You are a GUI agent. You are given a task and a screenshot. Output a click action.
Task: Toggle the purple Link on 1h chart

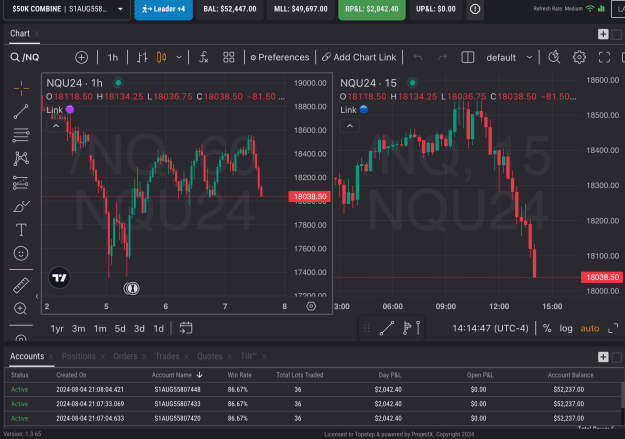click(x=70, y=109)
